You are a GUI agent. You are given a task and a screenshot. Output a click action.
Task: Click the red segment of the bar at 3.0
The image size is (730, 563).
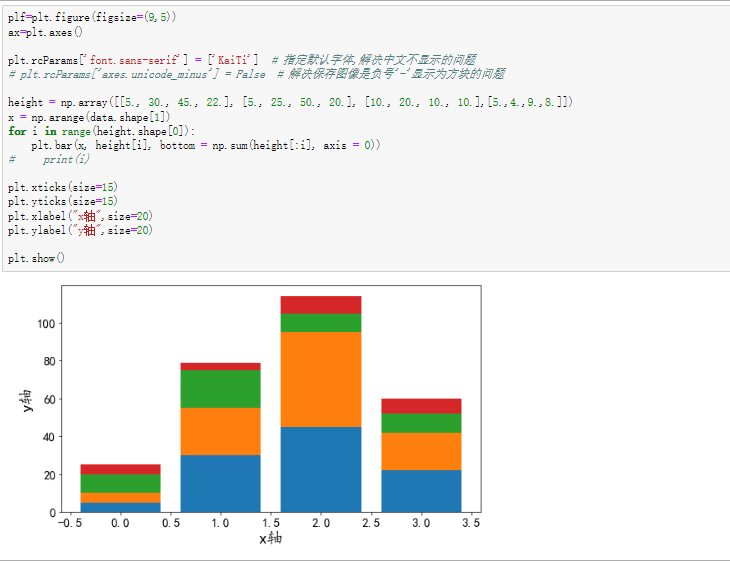(421, 406)
